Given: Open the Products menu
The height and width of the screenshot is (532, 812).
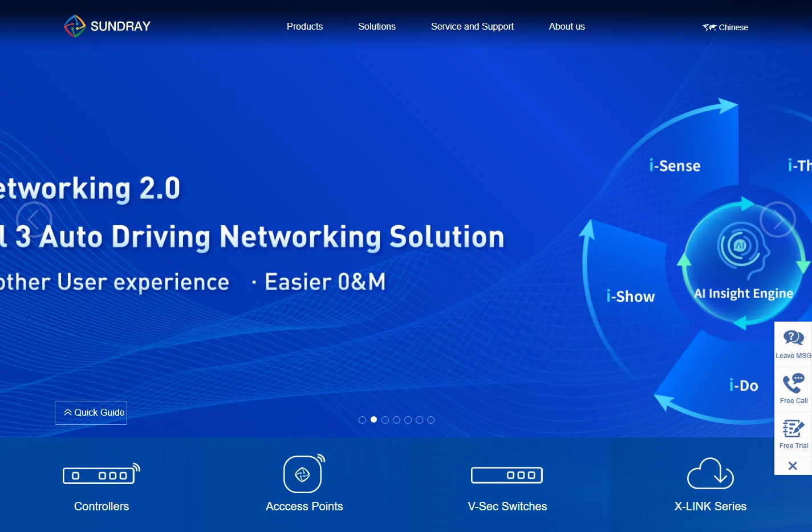Looking at the screenshot, I should [x=304, y=26].
